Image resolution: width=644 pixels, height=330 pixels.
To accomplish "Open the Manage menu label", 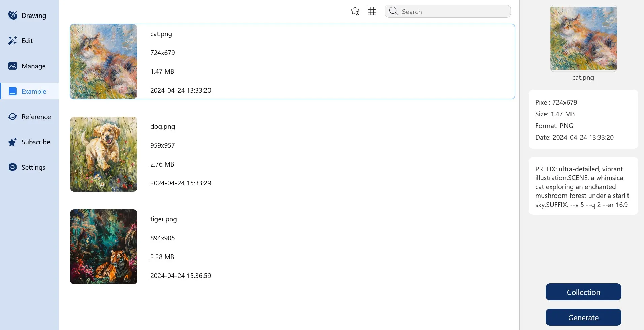I will (34, 66).
